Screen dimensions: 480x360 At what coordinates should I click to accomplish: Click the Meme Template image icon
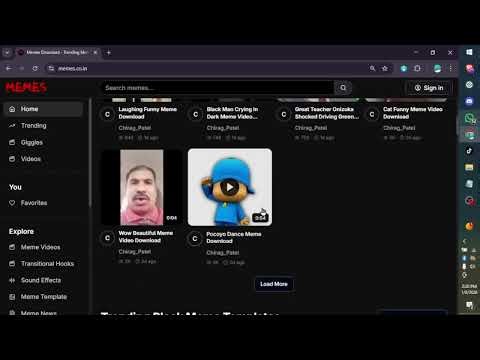point(12,297)
